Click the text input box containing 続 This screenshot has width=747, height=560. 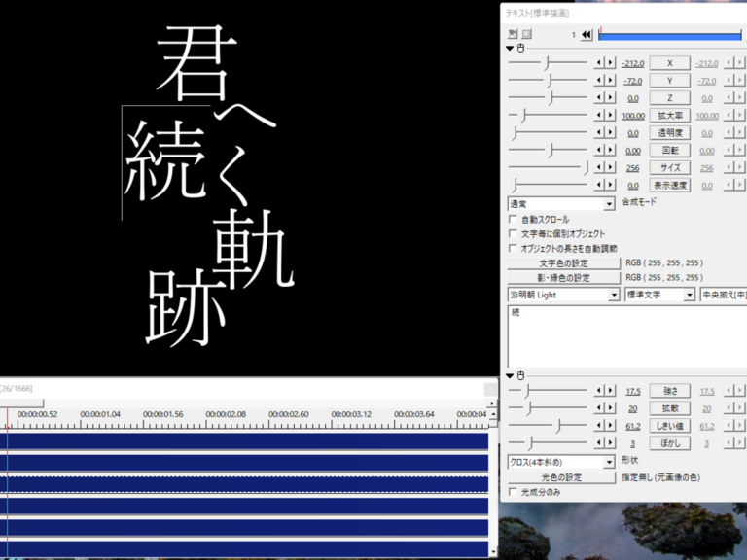tap(627, 336)
